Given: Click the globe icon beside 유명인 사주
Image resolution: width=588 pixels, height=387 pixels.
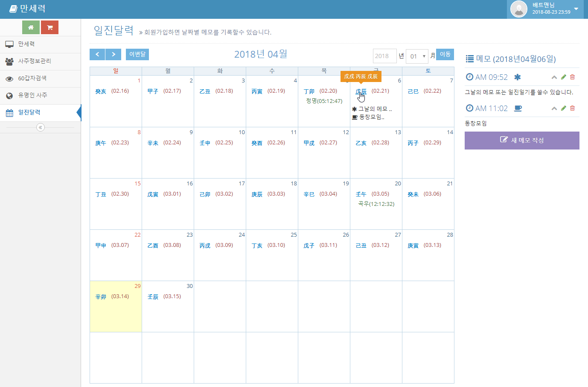Looking at the screenshot, I should point(9,96).
